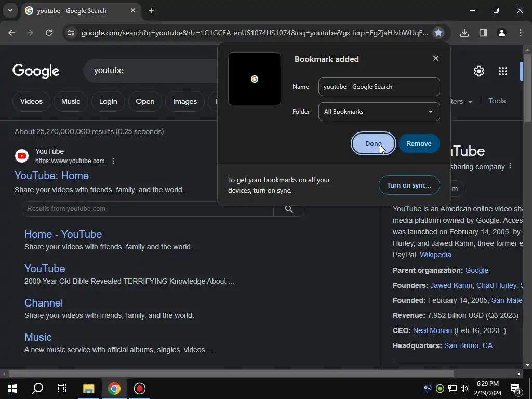Viewport: 532px width, 399px height.
Task: Open the tab search dropdown arrow
Action: click(10, 10)
